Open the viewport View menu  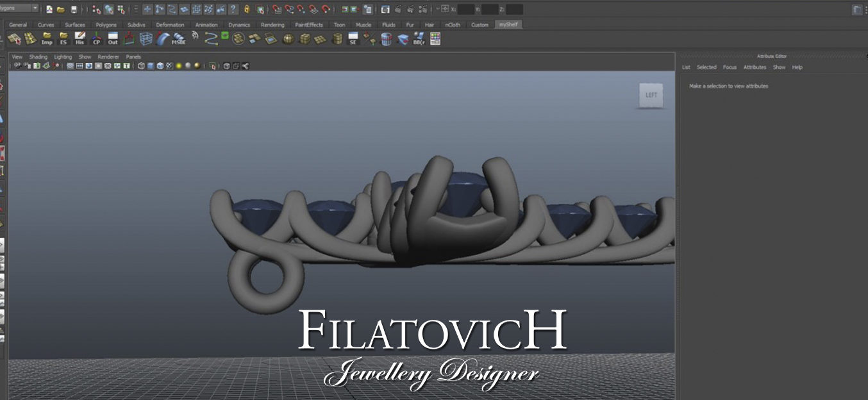tap(17, 56)
